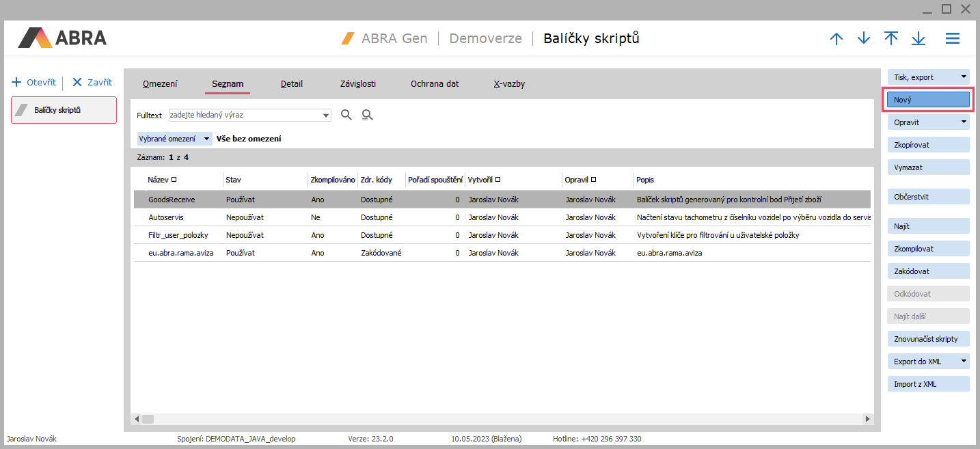This screenshot has width=980, height=449.
Task: Expand the Export do XML dropdown
Action: pos(964,361)
